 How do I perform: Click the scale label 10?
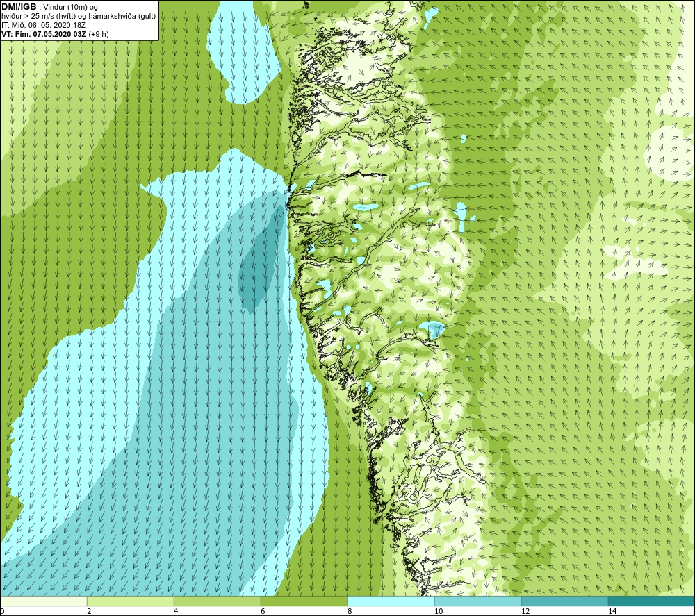[x=439, y=611]
